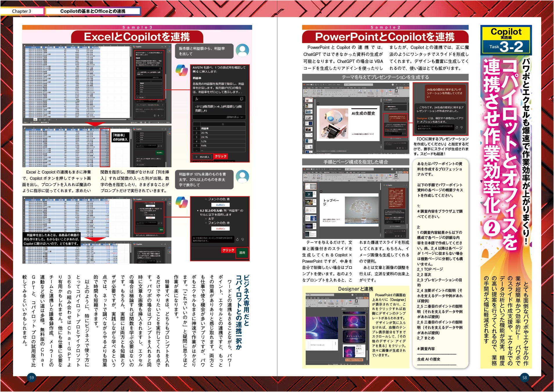Click the robot image on the AI生成の歴史 slide
The height and width of the screenshot is (392, 554).
click(x=333, y=123)
